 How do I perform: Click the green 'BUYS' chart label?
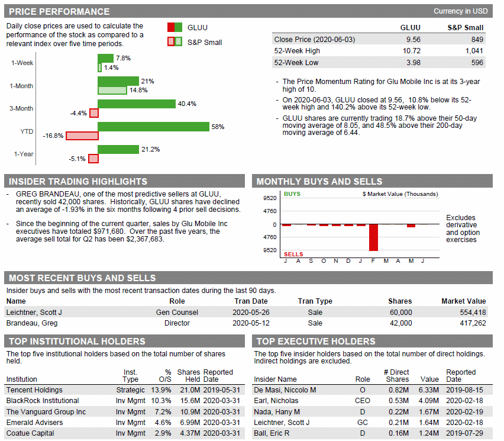point(292,194)
